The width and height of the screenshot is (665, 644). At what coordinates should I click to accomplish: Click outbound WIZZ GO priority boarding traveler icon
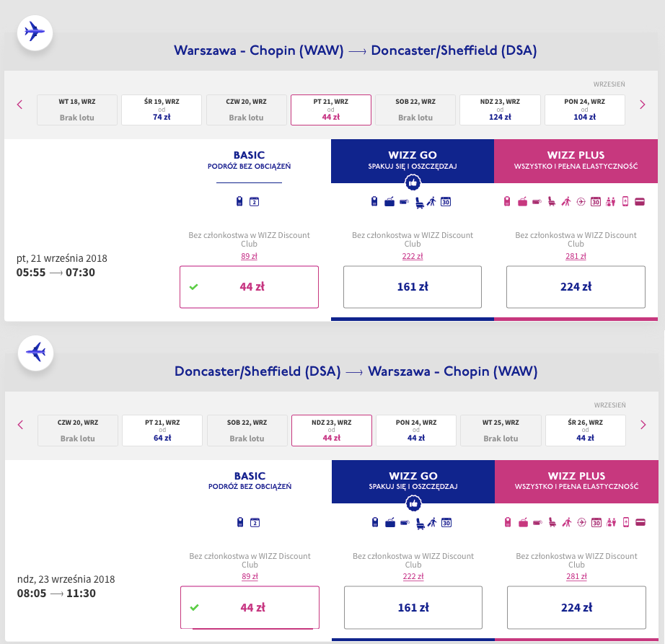coord(431,202)
